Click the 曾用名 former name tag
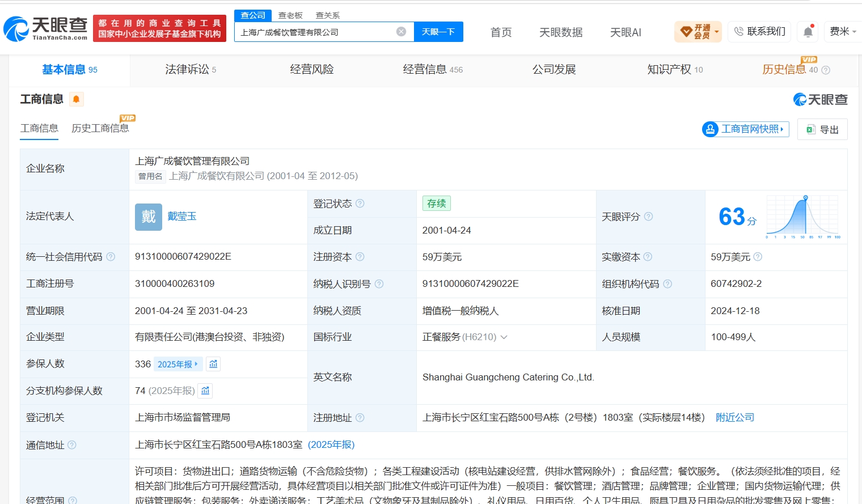Screen dimensions: 862x504 tap(151, 176)
